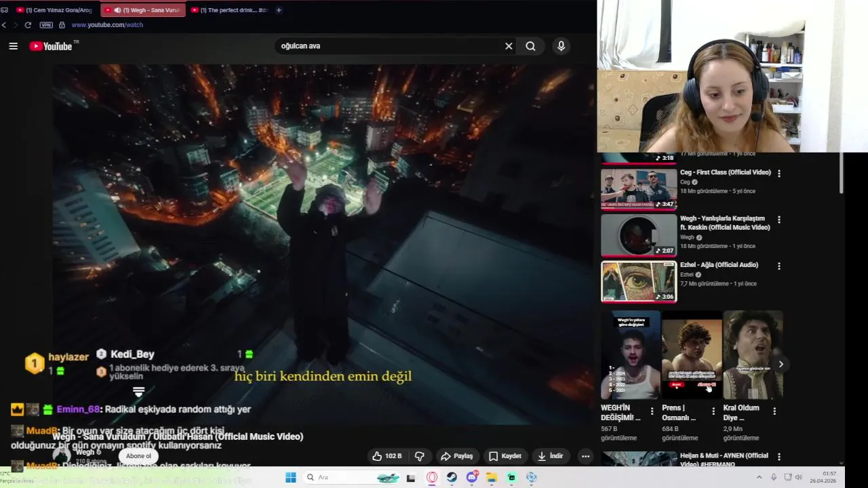Open the Task View taskbar icon

(411, 477)
